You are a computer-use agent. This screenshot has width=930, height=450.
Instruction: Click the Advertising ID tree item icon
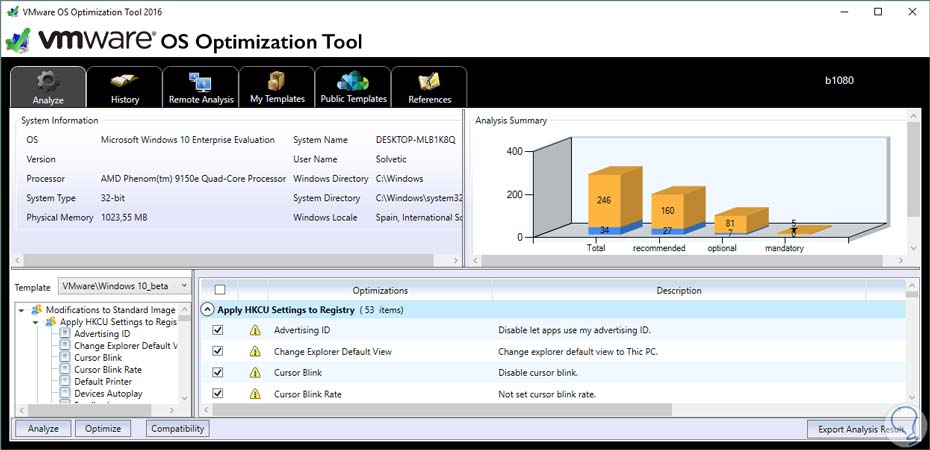(65, 334)
